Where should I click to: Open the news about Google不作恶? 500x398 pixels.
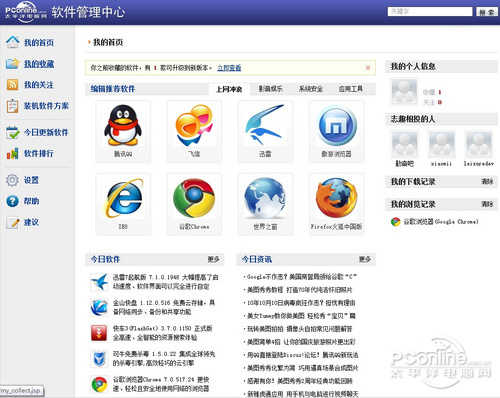(301, 277)
